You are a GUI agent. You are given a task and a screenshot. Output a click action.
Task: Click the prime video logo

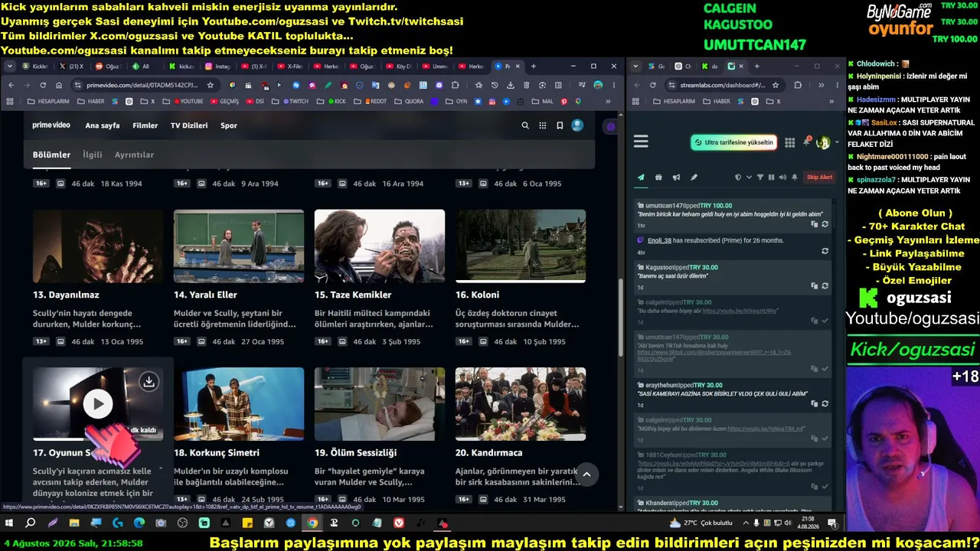click(51, 126)
